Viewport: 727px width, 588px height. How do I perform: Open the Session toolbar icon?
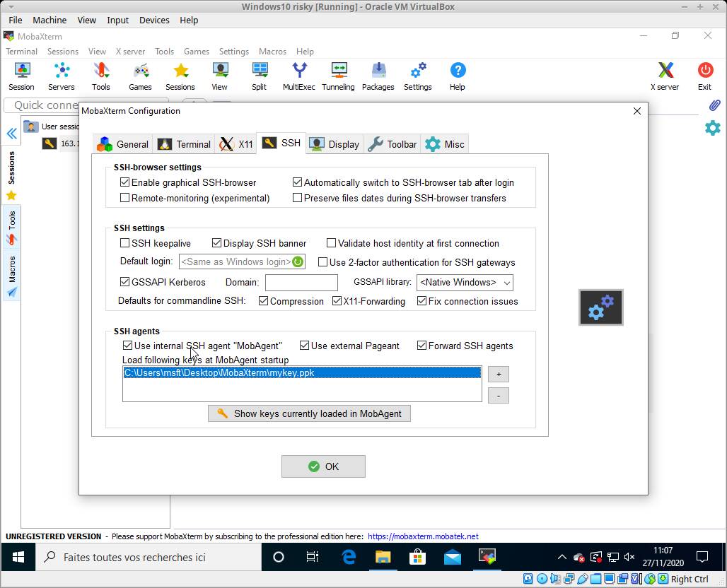22,76
